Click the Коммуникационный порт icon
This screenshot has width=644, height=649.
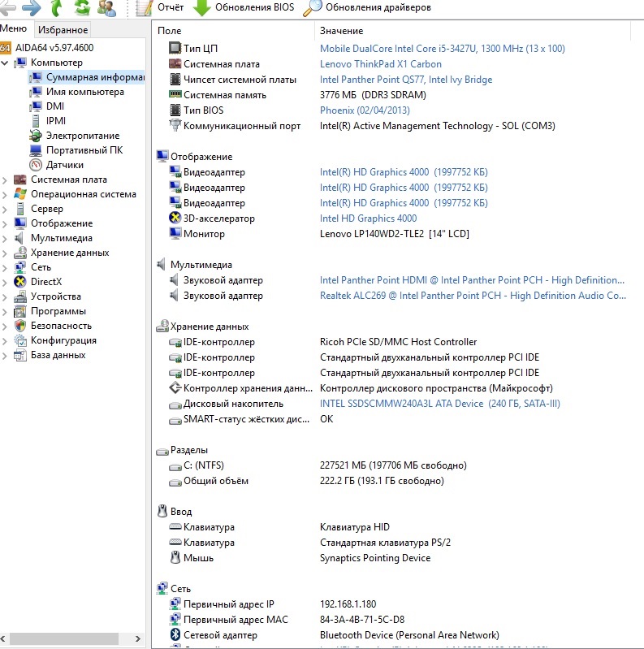pos(175,125)
